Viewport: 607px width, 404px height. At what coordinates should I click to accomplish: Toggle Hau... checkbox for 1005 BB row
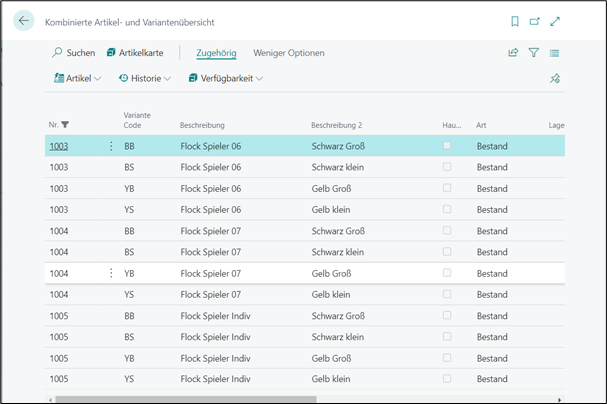447,315
